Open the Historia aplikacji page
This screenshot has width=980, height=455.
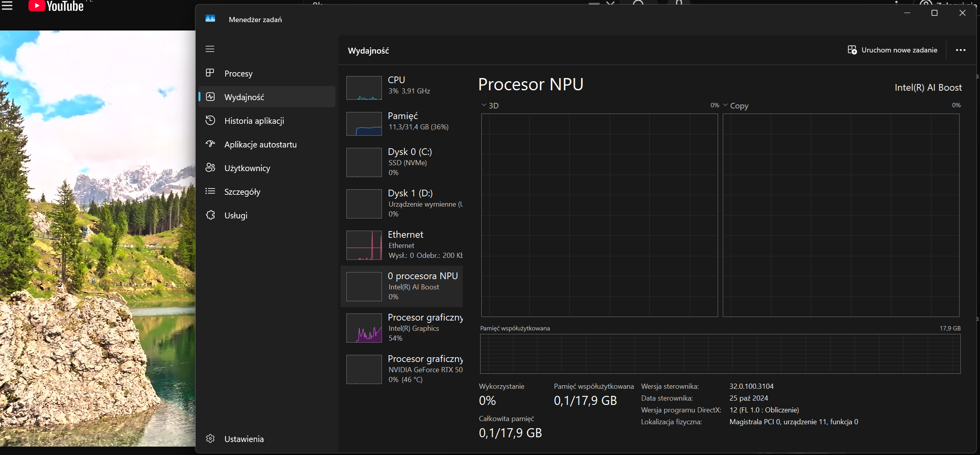(254, 121)
